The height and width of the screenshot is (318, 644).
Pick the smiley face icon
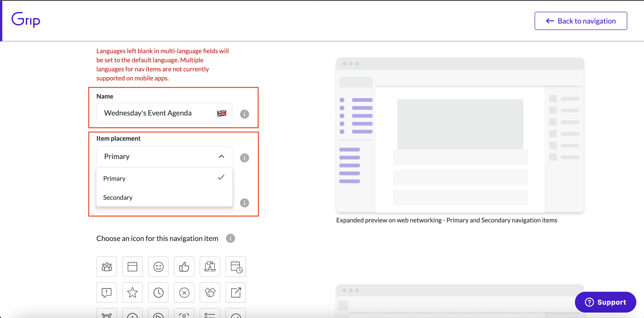coord(158,266)
